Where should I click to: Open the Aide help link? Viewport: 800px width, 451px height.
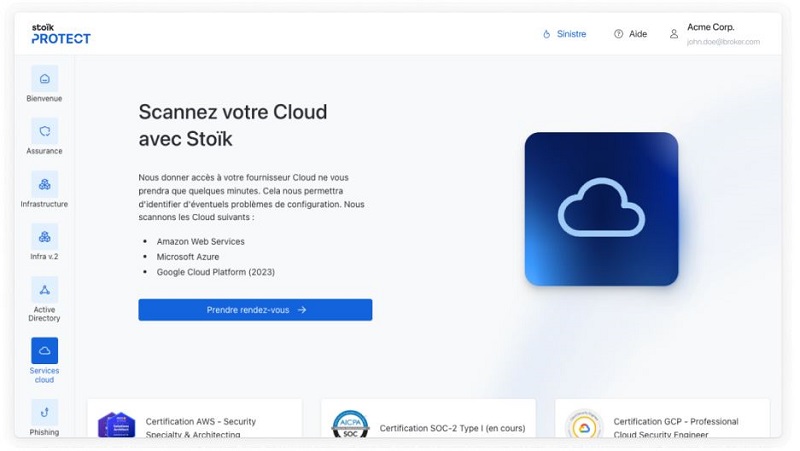pyautogui.click(x=637, y=34)
